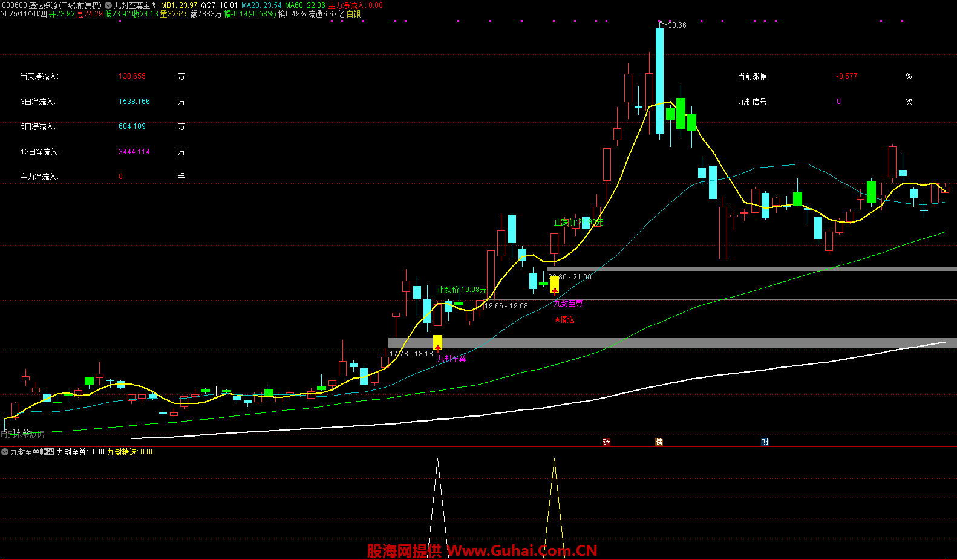Click the red arrow signal near 17.78 - 18.18

pos(437,348)
